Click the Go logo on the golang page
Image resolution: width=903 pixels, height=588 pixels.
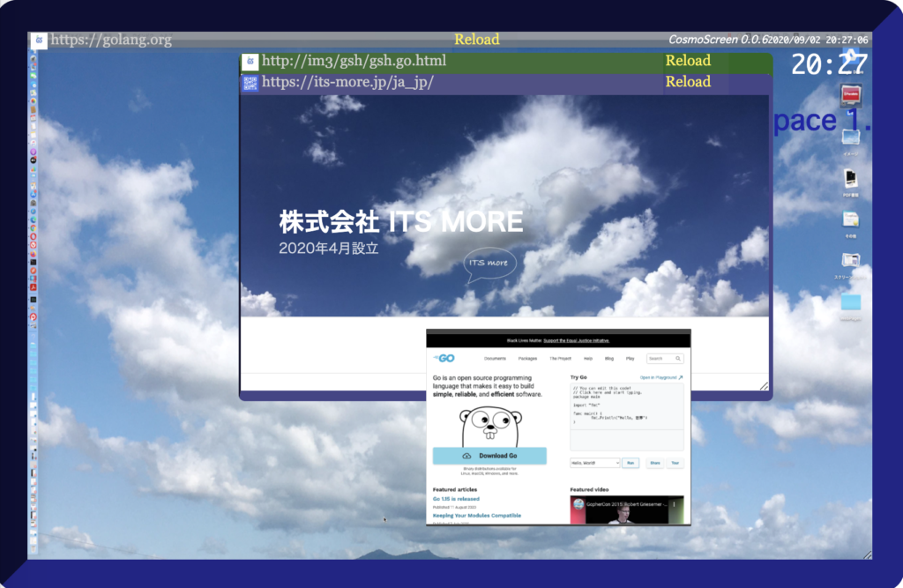pyautogui.click(x=443, y=359)
